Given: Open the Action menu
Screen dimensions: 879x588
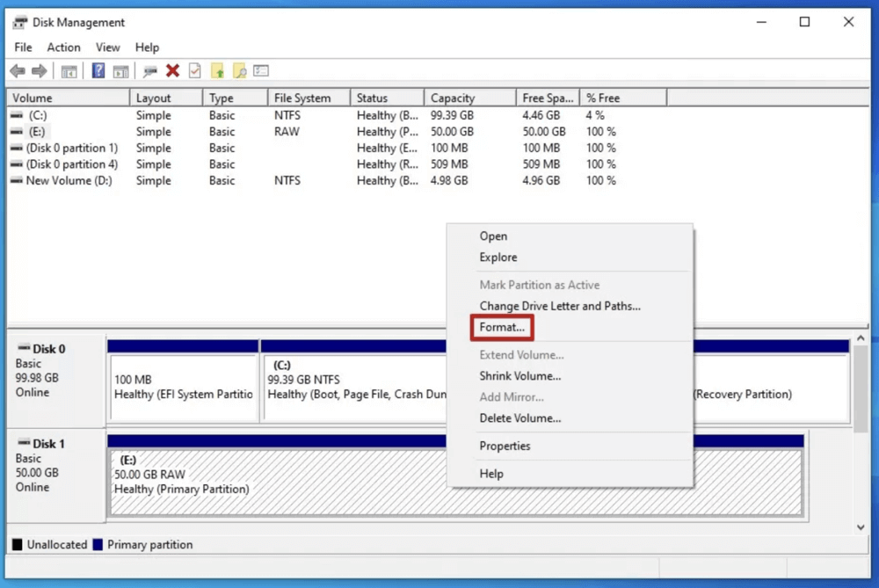Looking at the screenshot, I should pos(63,47).
